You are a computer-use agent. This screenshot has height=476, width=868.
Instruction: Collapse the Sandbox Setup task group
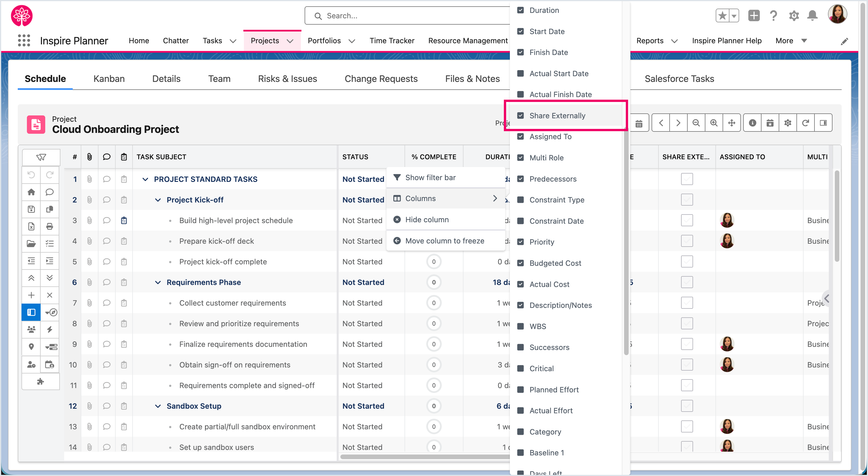click(158, 406)
